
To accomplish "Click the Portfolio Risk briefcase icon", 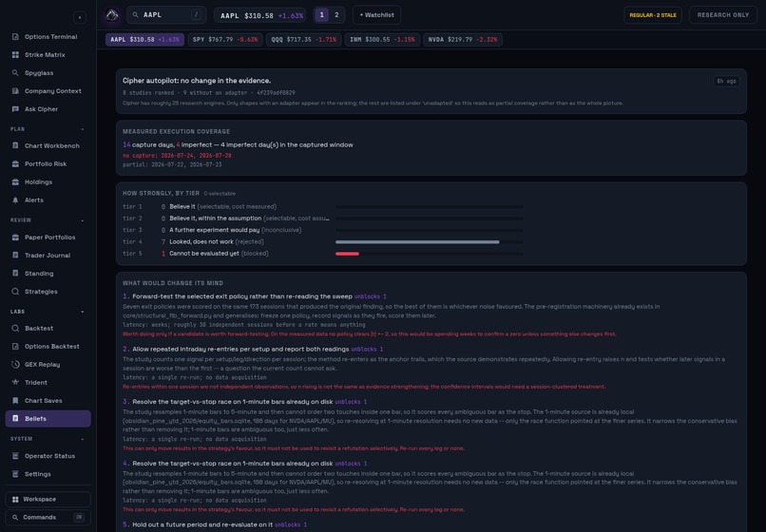I will [x=15, y=163].
